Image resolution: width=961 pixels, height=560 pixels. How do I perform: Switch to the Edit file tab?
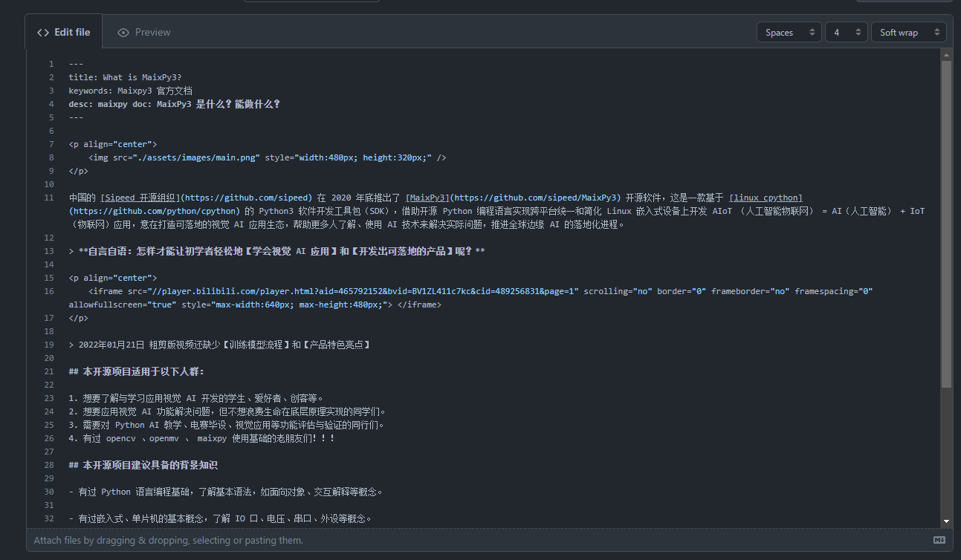tap(63, 32)
